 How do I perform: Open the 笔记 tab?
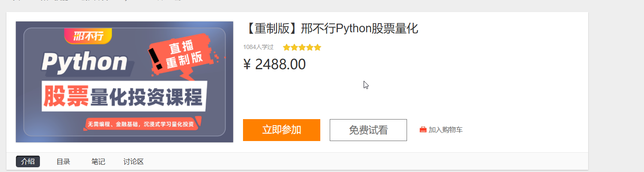(98, 162)
